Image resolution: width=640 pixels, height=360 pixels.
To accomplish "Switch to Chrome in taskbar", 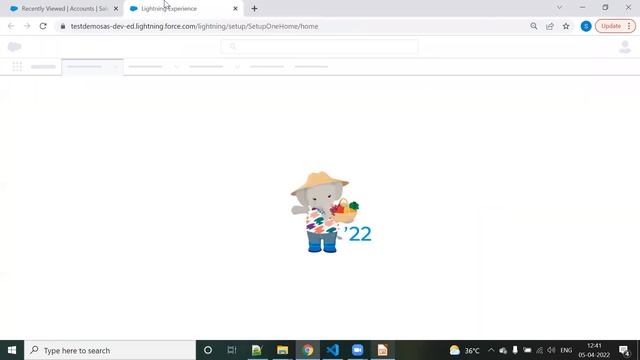I will coord(308,350).
